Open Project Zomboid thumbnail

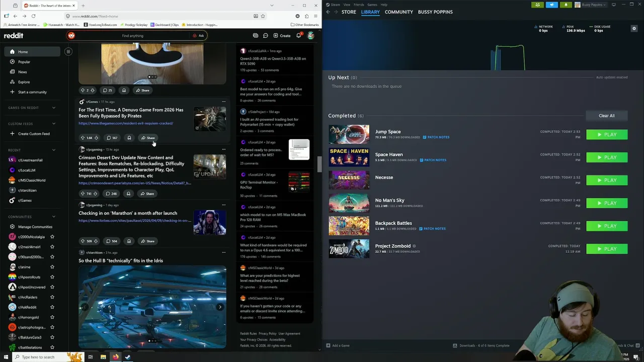click(x=349, y=249)
